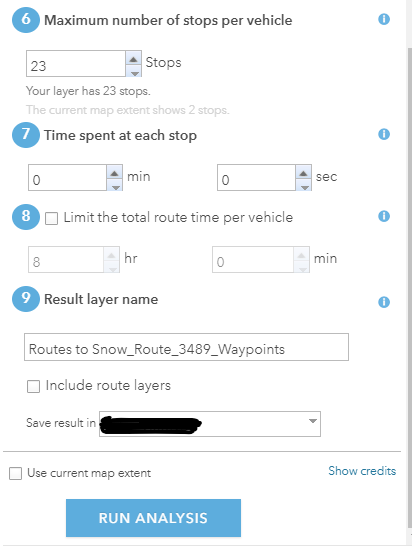Increase stop time minutes up arrow
The height and width of the screenshot is (548, 412).
pyautogui.click(x=115, y=172)
